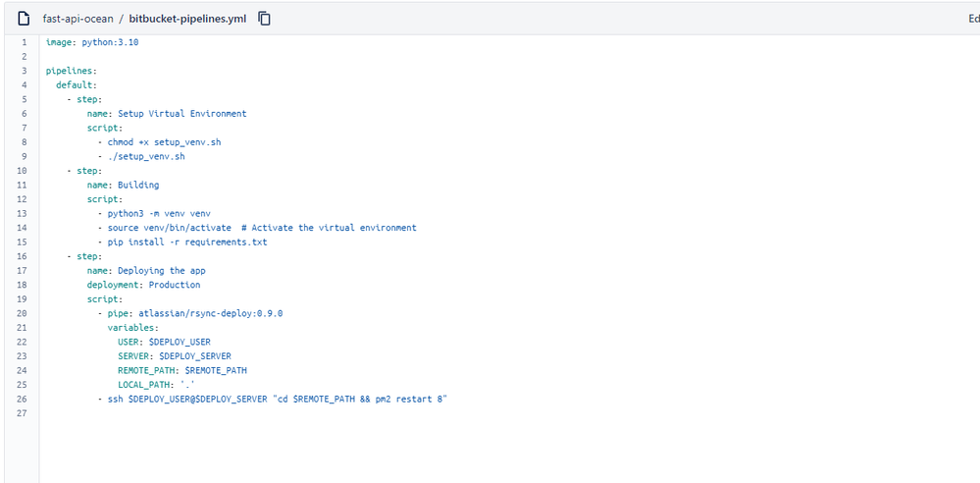The width and height of the screenshot is (980, 483).
Task: Click 'REMOTE_PATH: $REMOTE_PATH' line
Action: coord(182,370)
